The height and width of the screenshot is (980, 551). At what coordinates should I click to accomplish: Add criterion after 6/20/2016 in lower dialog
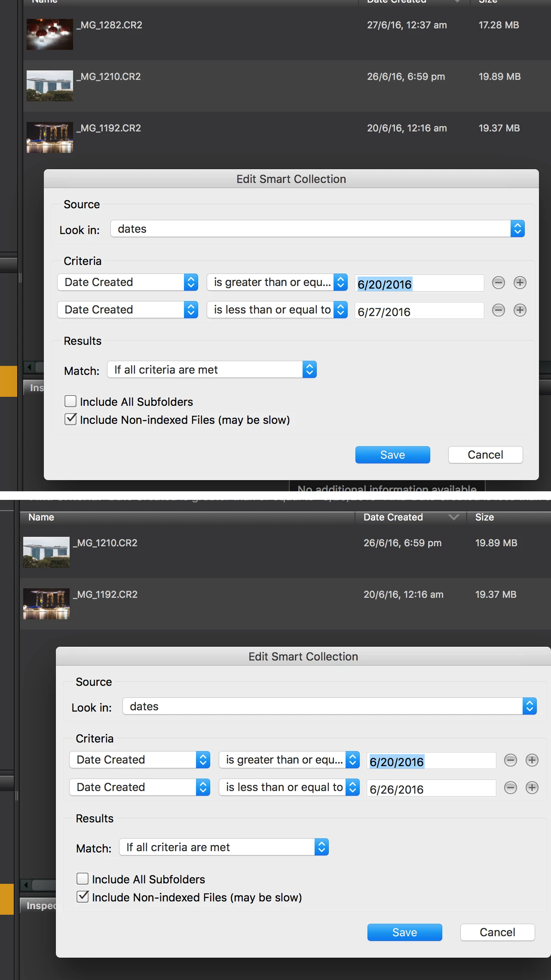click(x=532, y=760)
